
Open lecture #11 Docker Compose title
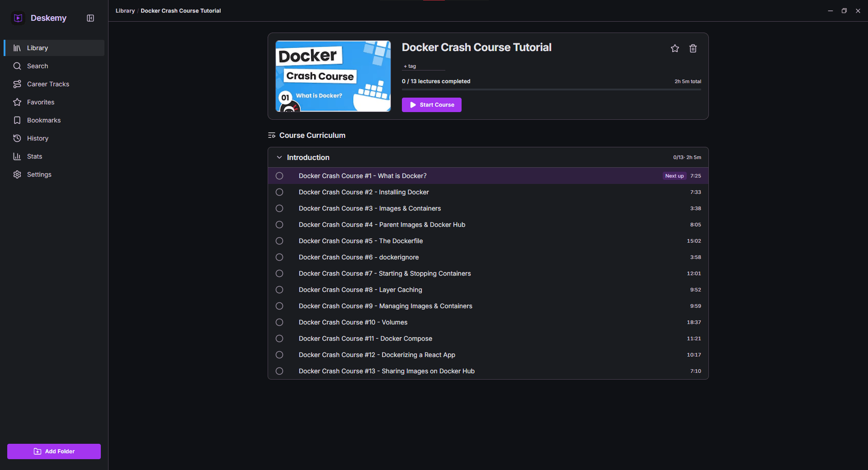(x=365, y=338)
